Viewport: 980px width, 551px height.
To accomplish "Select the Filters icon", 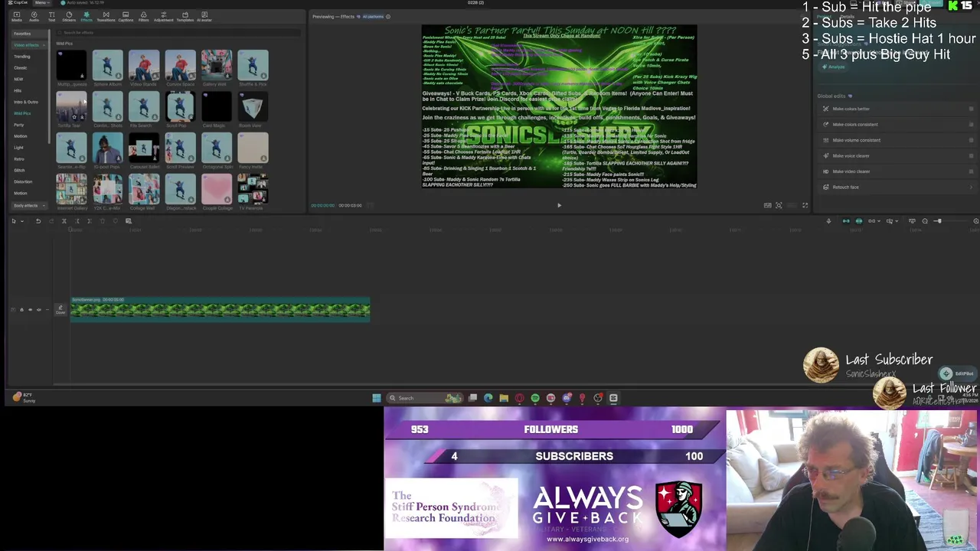I will pyautogui.click(x=143, y=16).
